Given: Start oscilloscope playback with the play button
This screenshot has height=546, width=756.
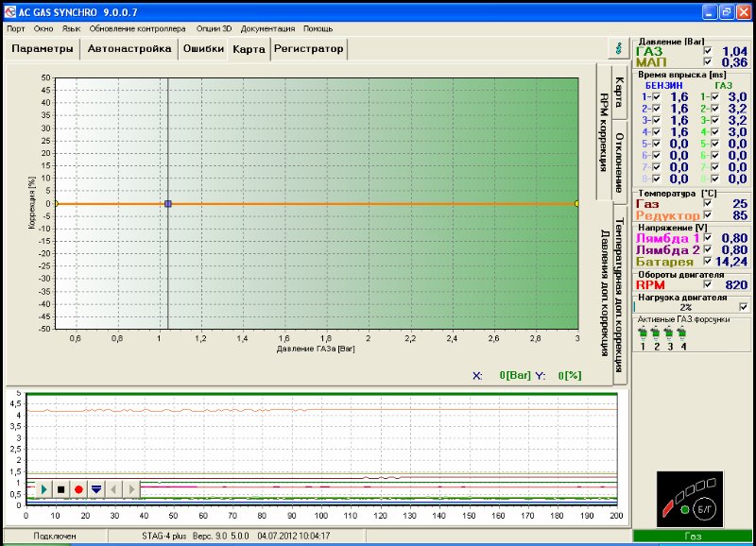Looking at the screenshot, I should [x=43, y=489].
